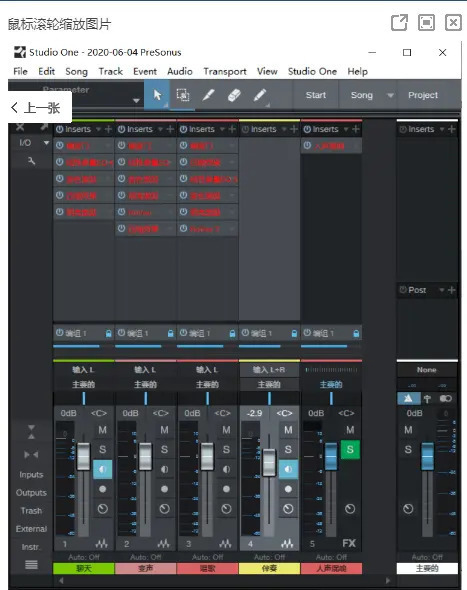Open the channel list hamburger icon

pyautogui.click(x=31, y=564)
